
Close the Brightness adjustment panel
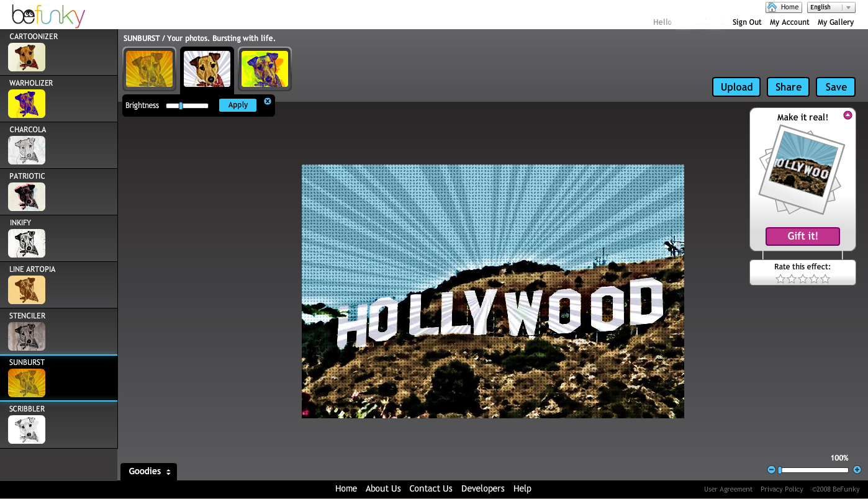(268, 101)
